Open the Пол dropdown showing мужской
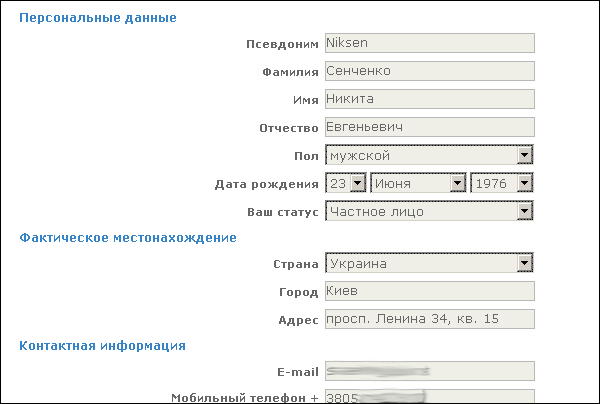600x404 pixels. [x=429, y=155]
